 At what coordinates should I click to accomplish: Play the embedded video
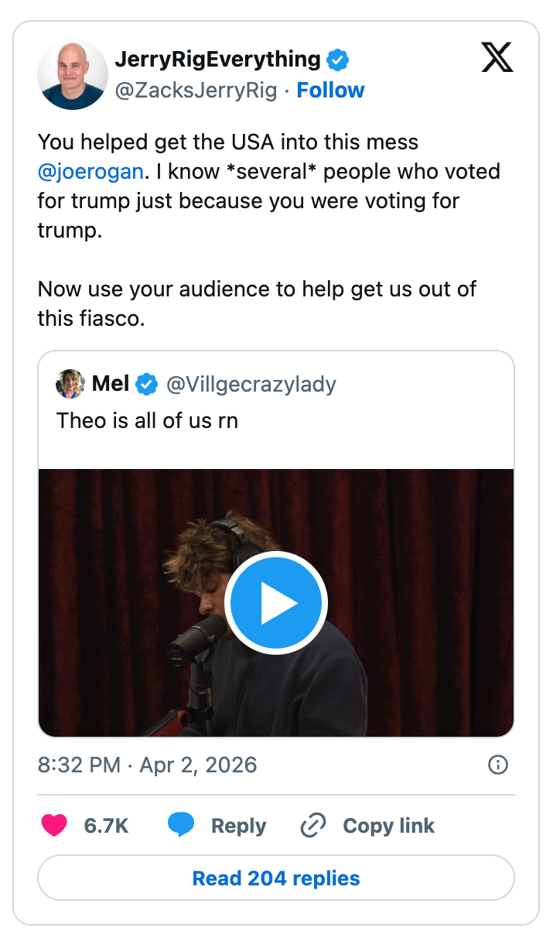pos(276,602)
